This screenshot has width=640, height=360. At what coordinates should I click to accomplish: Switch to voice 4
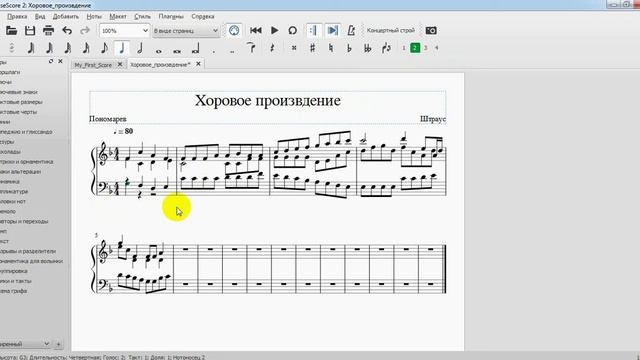click(436, 48)
